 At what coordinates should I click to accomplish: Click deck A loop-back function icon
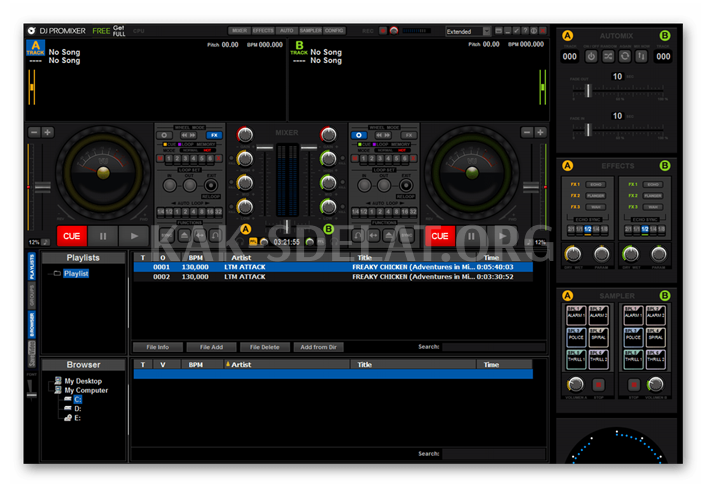(215, 235)
